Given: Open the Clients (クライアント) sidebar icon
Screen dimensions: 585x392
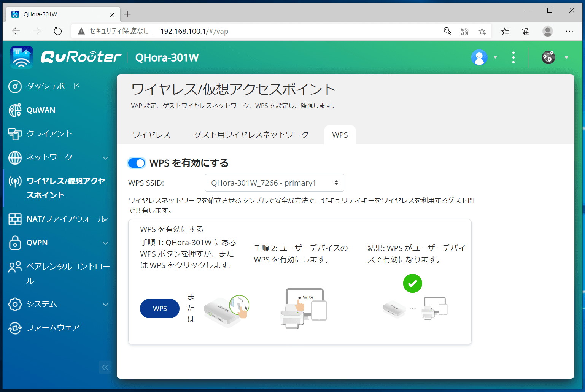Looking at the screenshot, I should point(15,133).
